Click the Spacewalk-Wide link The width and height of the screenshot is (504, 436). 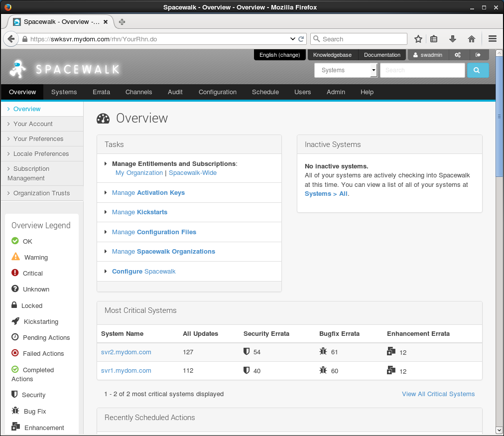[x=193, y=173]
